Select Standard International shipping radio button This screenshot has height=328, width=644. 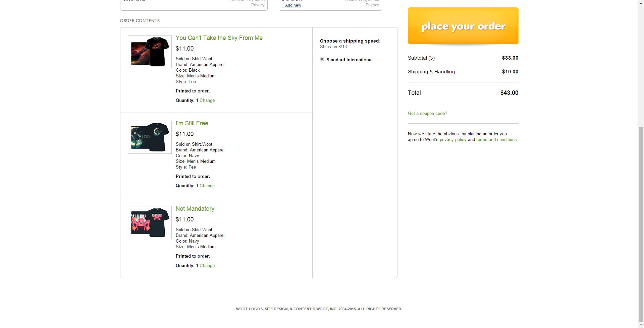[322, 59]
